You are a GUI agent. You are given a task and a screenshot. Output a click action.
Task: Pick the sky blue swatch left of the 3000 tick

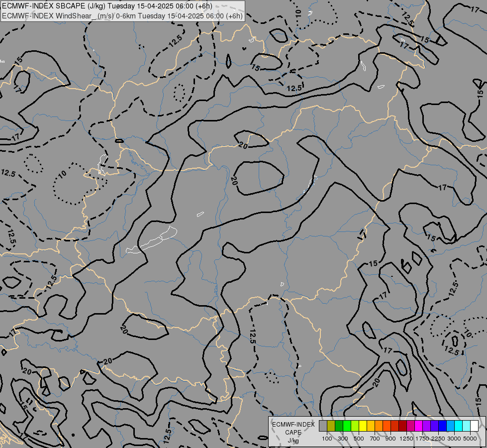pos(450,426)
